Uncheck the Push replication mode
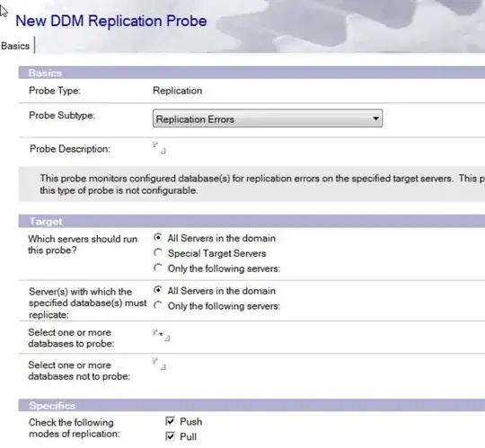The height and width of the screenshot is (448, 485). coord(170,421)
